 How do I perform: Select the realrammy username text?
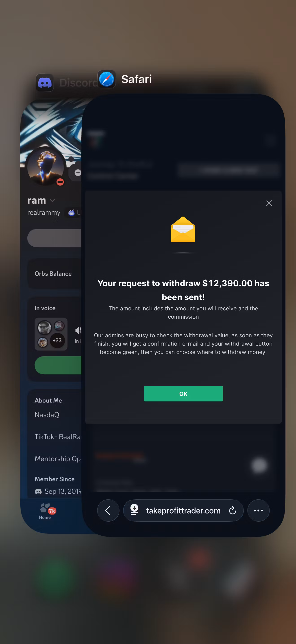click(44, 212)
